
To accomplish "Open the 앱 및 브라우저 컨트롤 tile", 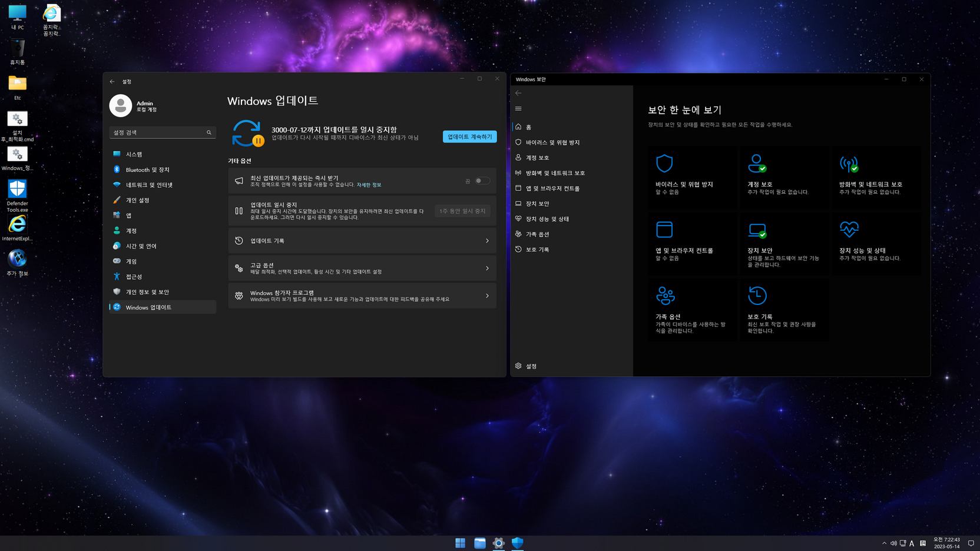I will pyautogui.click(x=693, y=244).
